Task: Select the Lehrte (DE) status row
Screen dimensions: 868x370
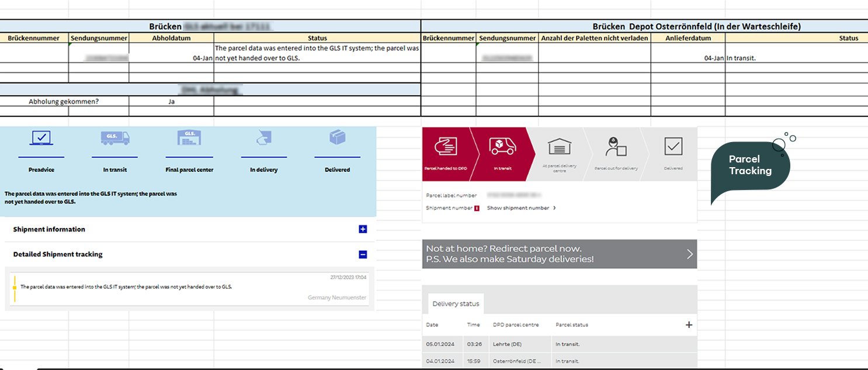Action: coord(559,344)
